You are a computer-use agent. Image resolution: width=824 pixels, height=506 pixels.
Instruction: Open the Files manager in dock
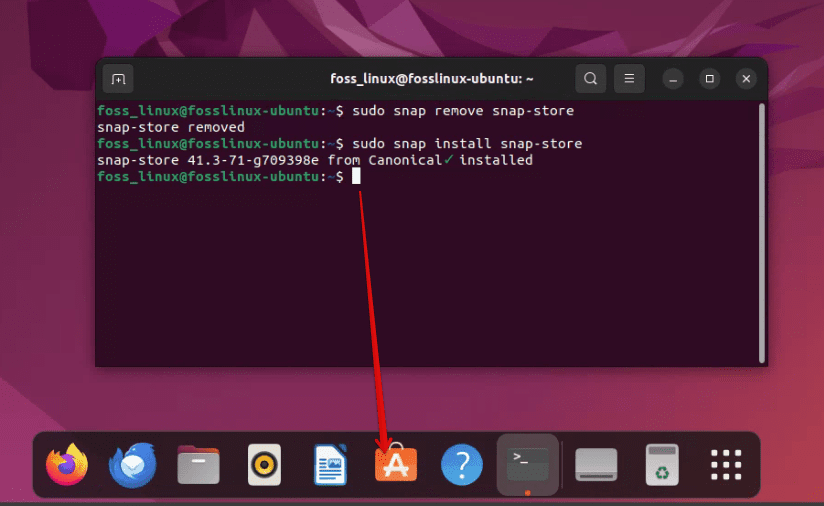point(199,464)
